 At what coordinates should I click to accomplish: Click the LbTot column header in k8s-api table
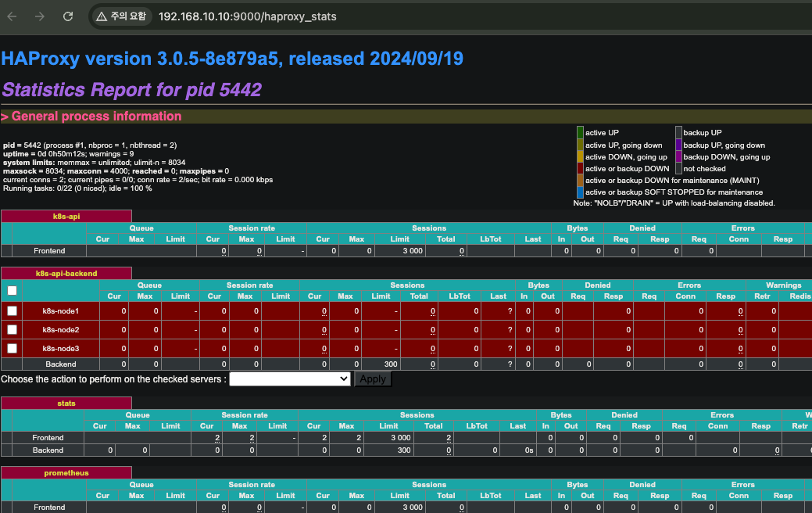[x=491, y=239]
